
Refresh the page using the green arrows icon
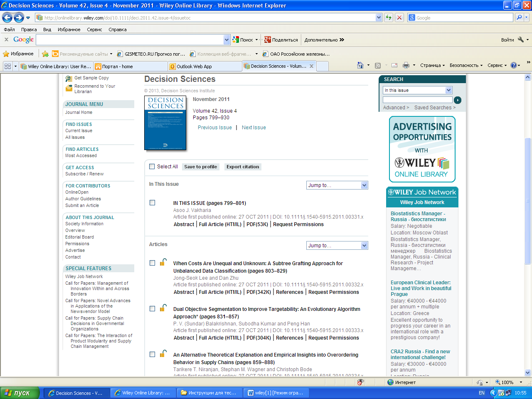click(x=389, y=17)
